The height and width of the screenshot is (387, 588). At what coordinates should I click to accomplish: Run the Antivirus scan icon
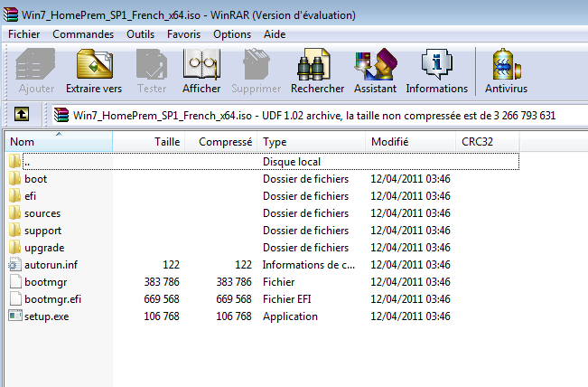[506, 71]
